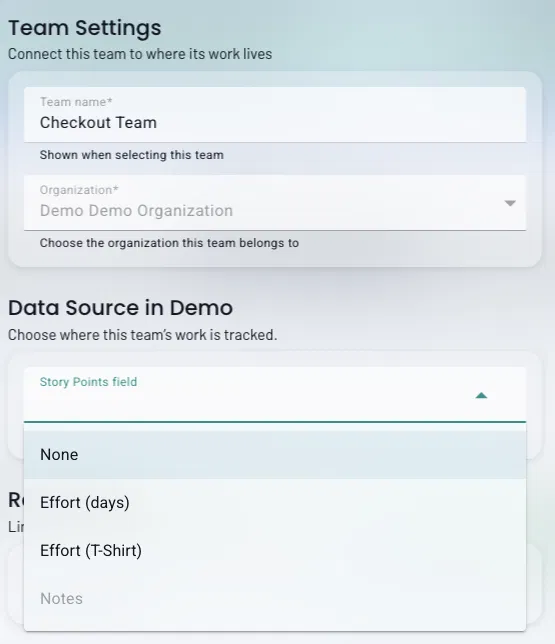Click 'Choose where this team's work is tracked'
This screenshot has height=644, width=555.
pos(143,335)
